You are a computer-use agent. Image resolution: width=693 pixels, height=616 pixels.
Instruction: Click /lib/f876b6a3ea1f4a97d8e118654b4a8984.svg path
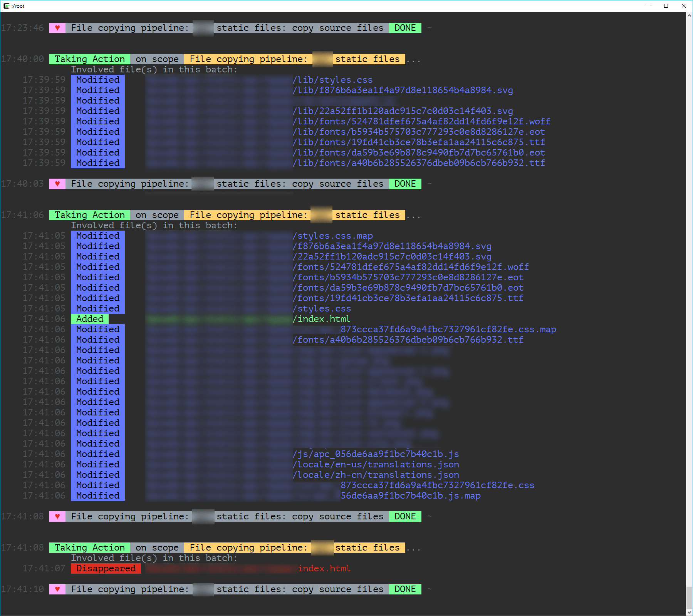click(403, 90)
